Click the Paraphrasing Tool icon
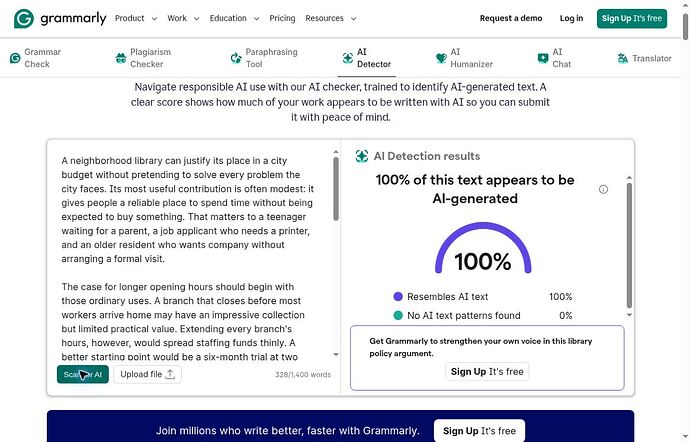The image size is (690, 442). point(236,58)
